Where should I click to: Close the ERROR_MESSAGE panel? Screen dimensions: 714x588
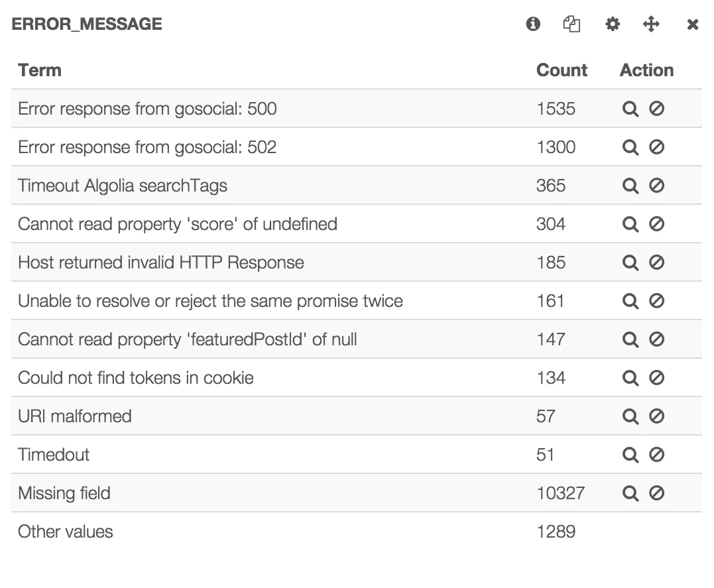point(692,24)
